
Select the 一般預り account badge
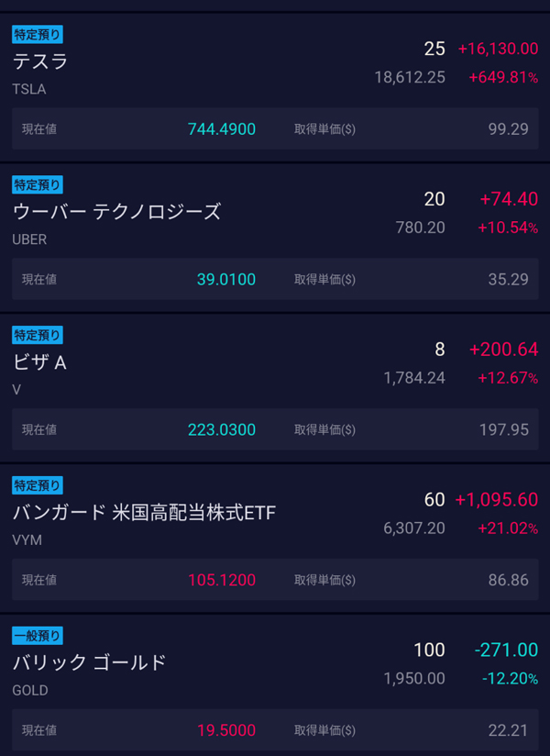38,636
